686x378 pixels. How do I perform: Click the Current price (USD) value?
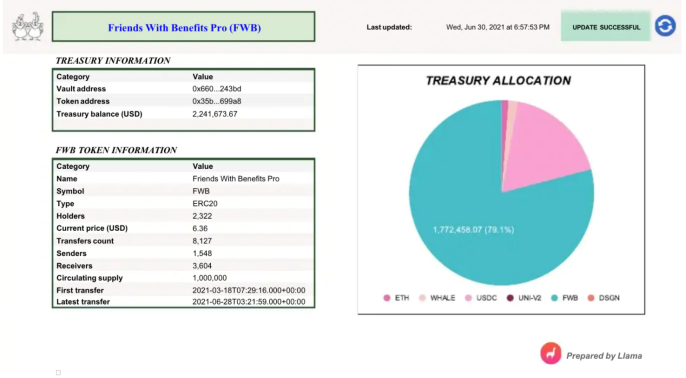coord(200,228)
